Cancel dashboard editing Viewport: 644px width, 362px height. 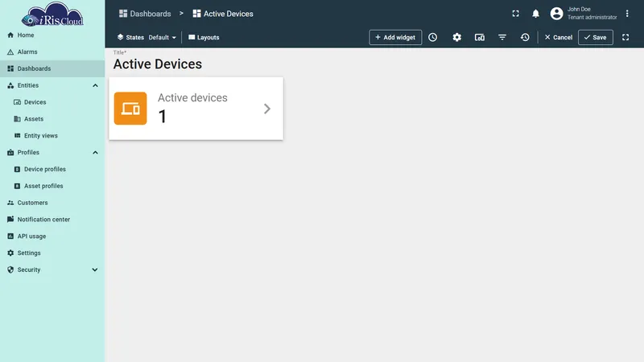558,37
